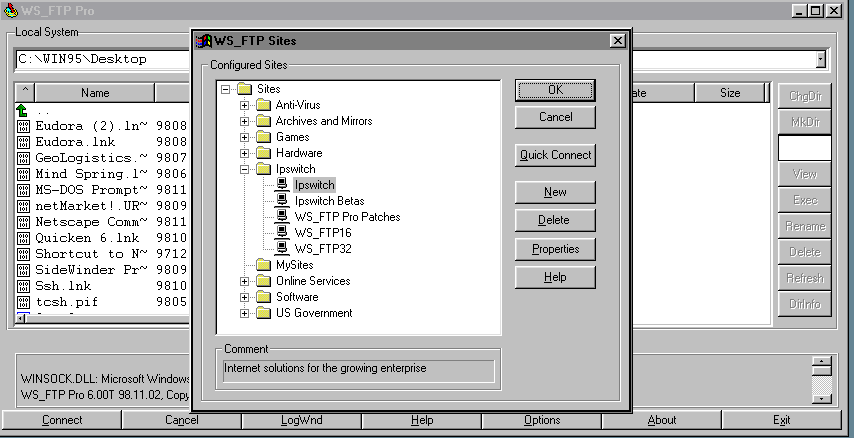Click the WS_FTP Sites dialog title icon

point(204,41)
